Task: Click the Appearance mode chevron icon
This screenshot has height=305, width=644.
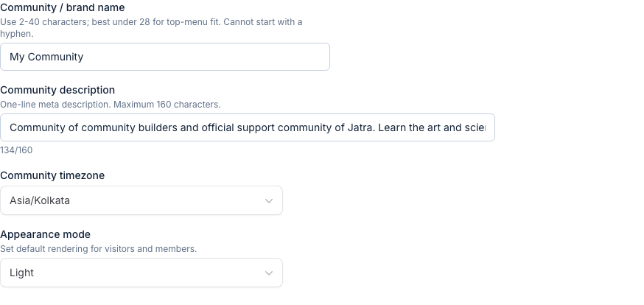Action: [x=269, y=273]
